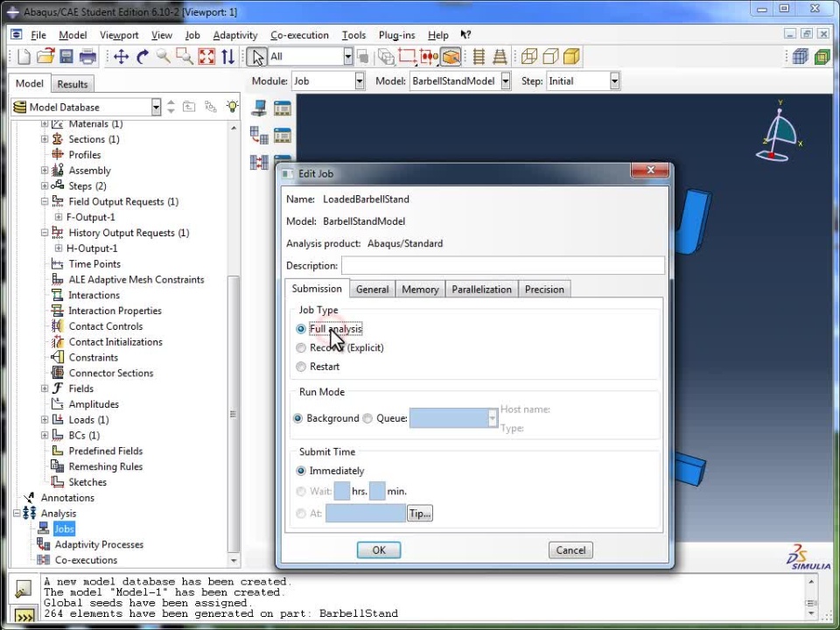Open a model database with folder icon

pyautogui.click(x=45, y=56)
